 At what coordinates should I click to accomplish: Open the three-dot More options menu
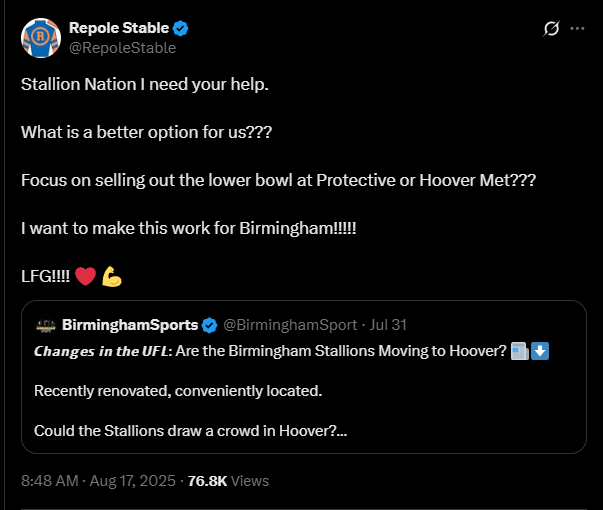577,28
